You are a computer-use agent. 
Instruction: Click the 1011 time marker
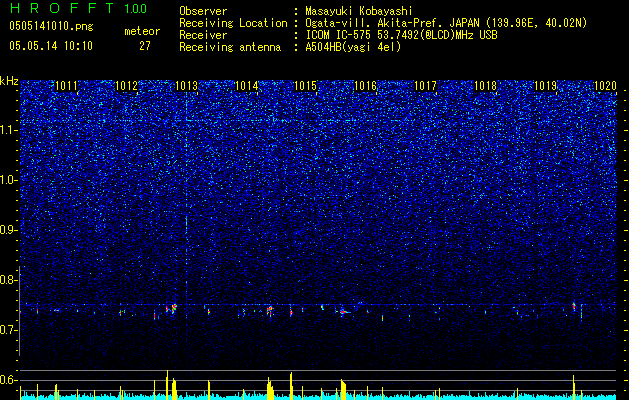pos(67,86)
